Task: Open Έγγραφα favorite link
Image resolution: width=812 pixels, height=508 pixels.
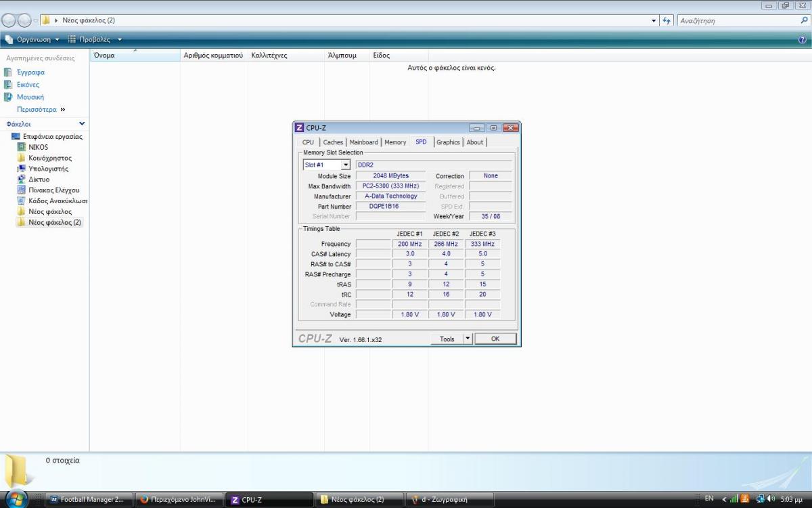Action: click(x=30, y=72)
